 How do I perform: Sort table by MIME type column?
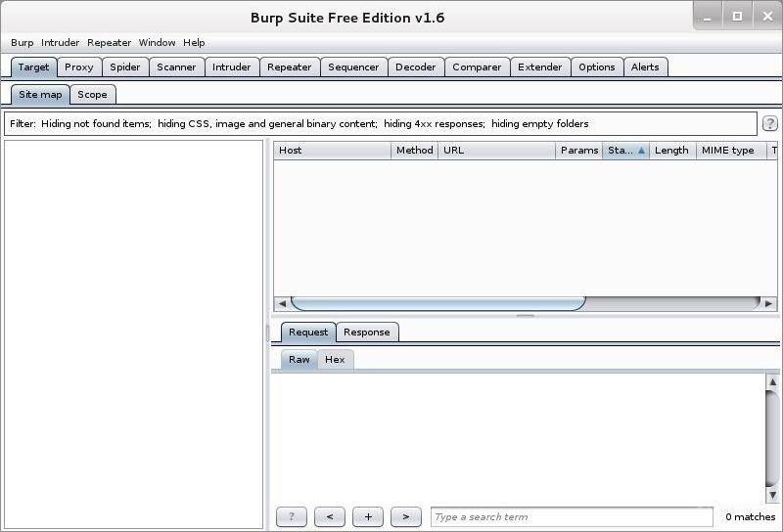coord(730,151)
